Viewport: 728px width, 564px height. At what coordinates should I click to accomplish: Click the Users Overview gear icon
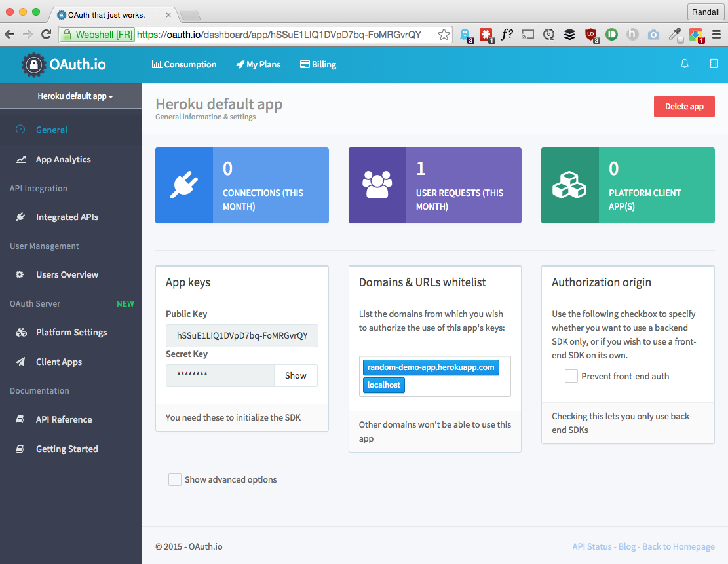pyautogui.click(x=20, y=274)
